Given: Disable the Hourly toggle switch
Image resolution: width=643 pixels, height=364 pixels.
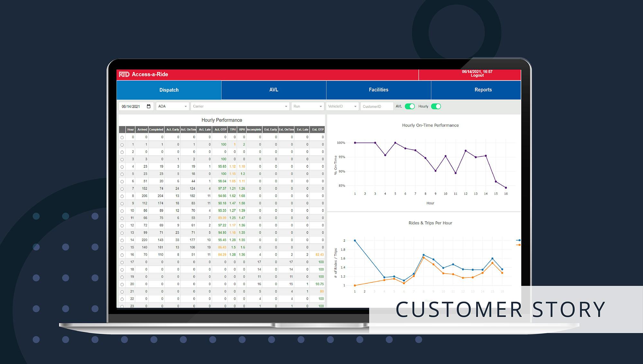Looking at the screenshot, I should click(x=436, y=106).
